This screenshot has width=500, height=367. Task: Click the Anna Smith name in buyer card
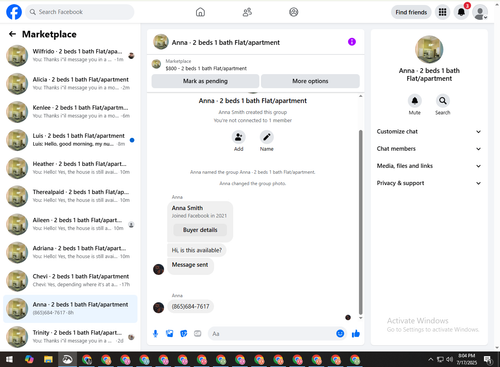[187, 208]
